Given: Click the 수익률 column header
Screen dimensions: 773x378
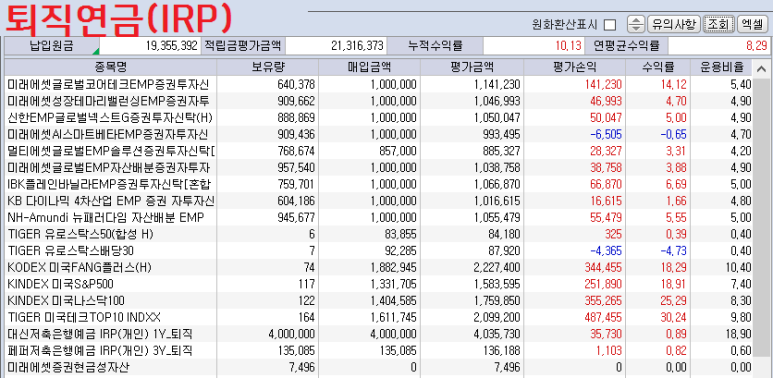Looking at the screenshot, I should pos(658,67).
